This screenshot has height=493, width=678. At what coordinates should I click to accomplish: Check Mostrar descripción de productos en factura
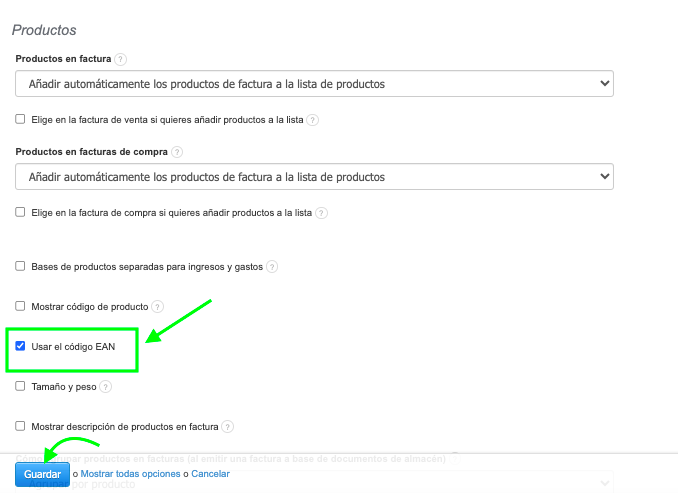[20, 426]
